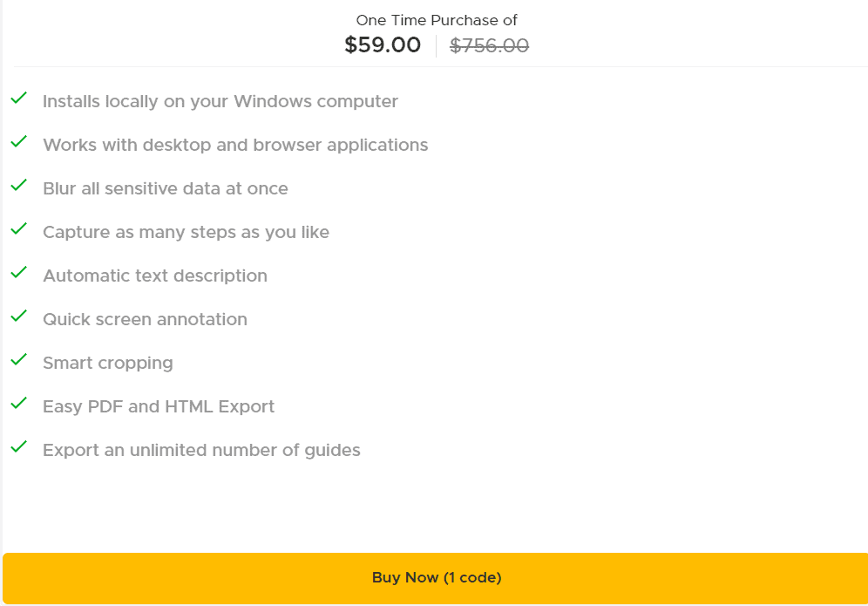The height and width of the screenshot is (606, 868).
Task: Click the crossed-out $756.00 original price
Action: coord(489,45)
